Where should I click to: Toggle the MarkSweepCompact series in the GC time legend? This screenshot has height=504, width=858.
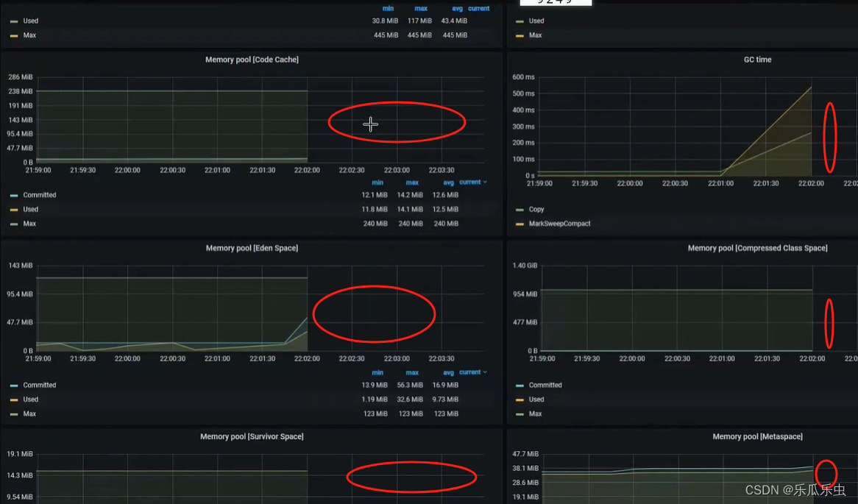[x=559, y=223]
